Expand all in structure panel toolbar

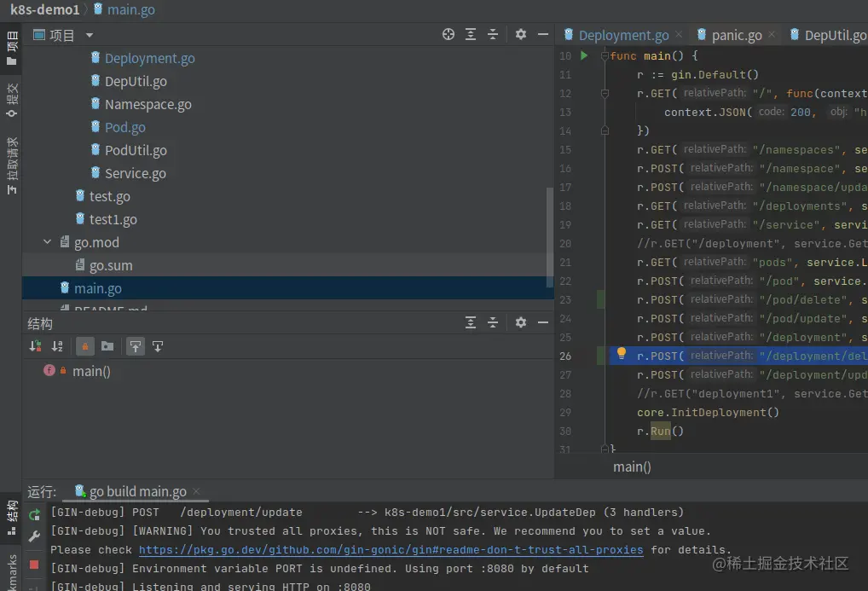pyautogui.click(x=471, y=322)
